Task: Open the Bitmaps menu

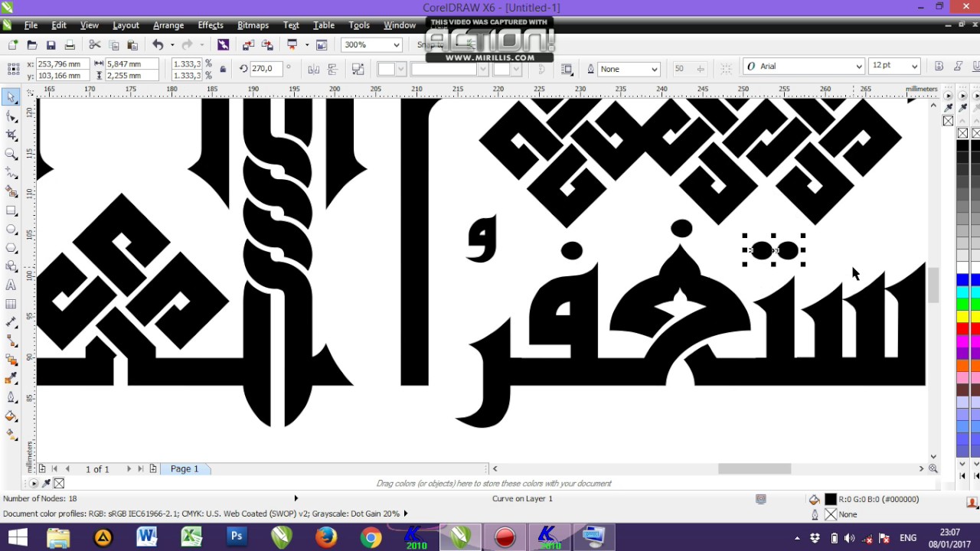Action: [253, 25]
